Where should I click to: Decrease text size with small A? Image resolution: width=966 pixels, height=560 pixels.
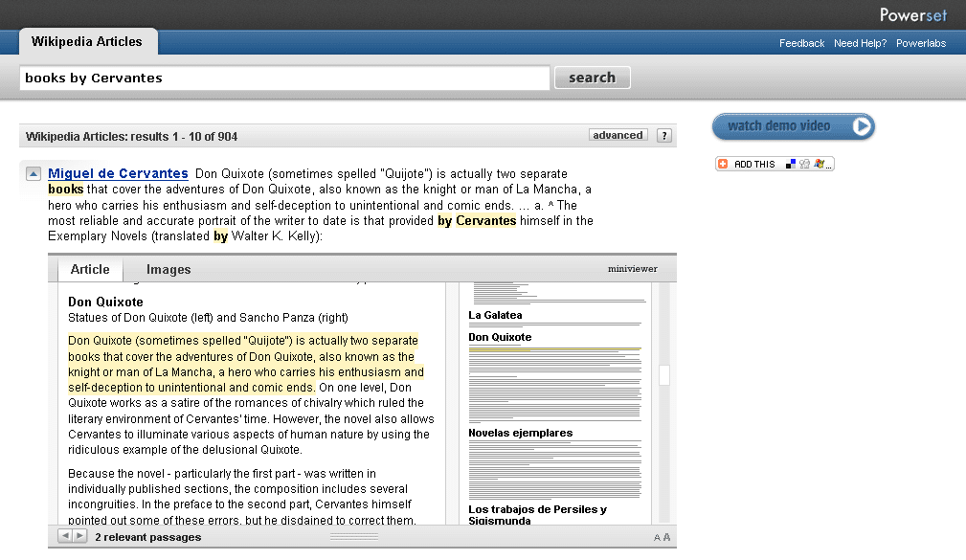tap(657, 538)
